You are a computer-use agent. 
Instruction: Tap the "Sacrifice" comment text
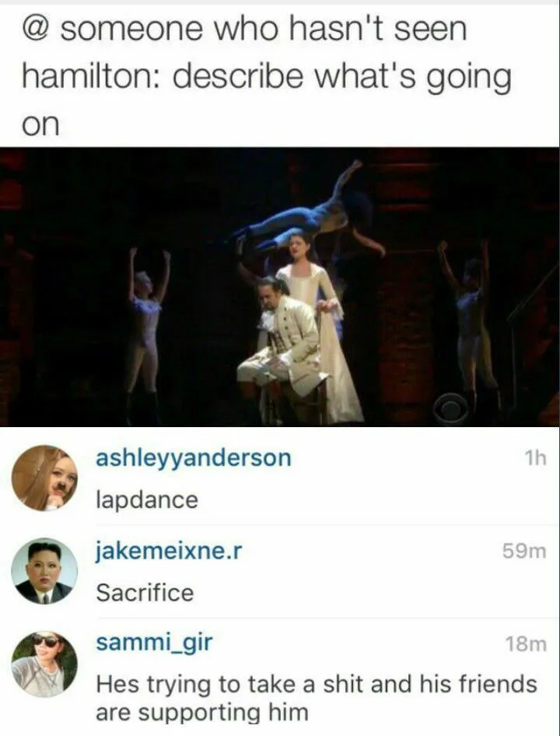tap(145, 592)
